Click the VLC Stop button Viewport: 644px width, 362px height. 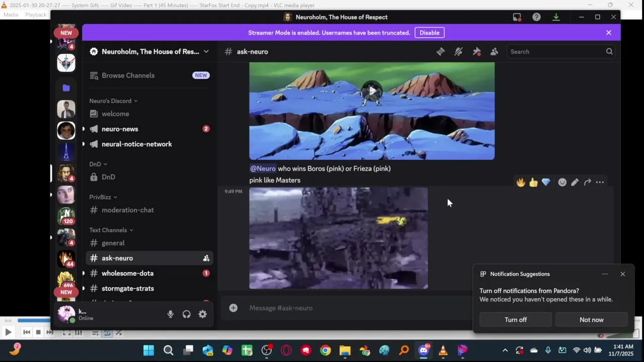[x=38, y=332]
